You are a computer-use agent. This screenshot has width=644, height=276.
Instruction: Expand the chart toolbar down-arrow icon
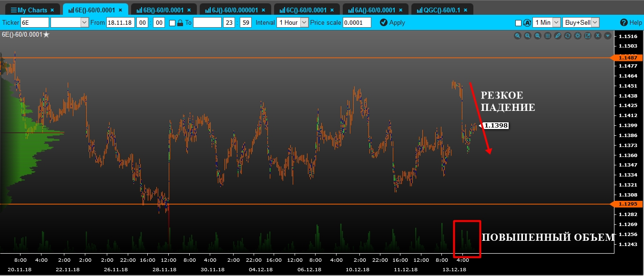(x=608, y=36)
